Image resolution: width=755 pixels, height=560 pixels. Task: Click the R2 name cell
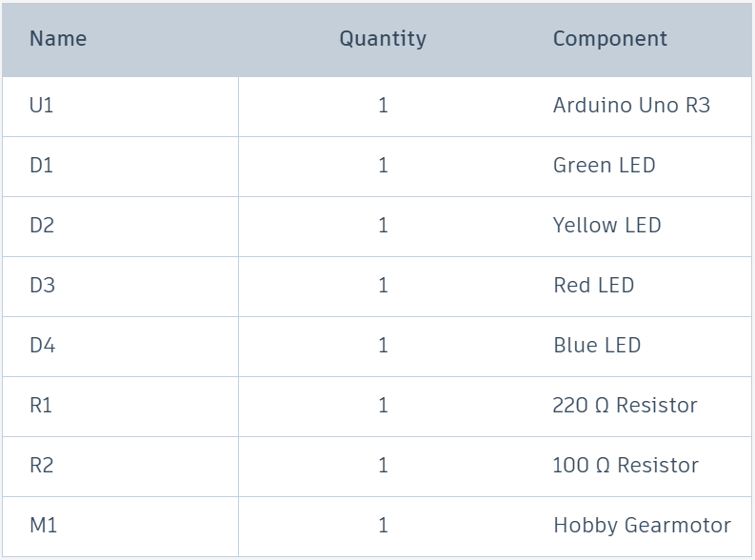[41, 466]
